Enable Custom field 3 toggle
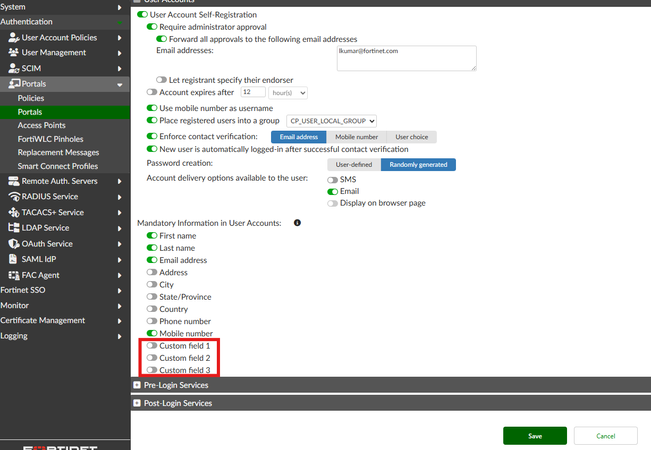The height and width of the screenshot is (450, 651). [x=152, y=370]
